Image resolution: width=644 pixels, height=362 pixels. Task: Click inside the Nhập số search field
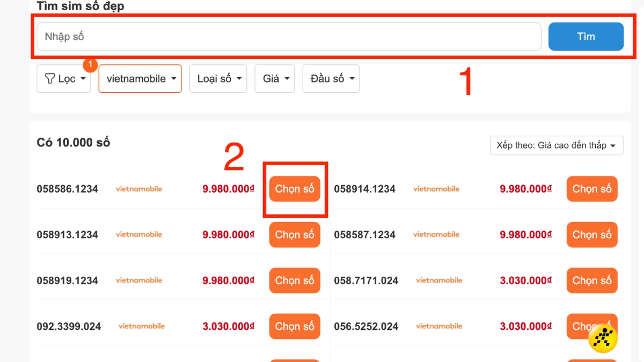pyautogui.click(x=289, y=36)
